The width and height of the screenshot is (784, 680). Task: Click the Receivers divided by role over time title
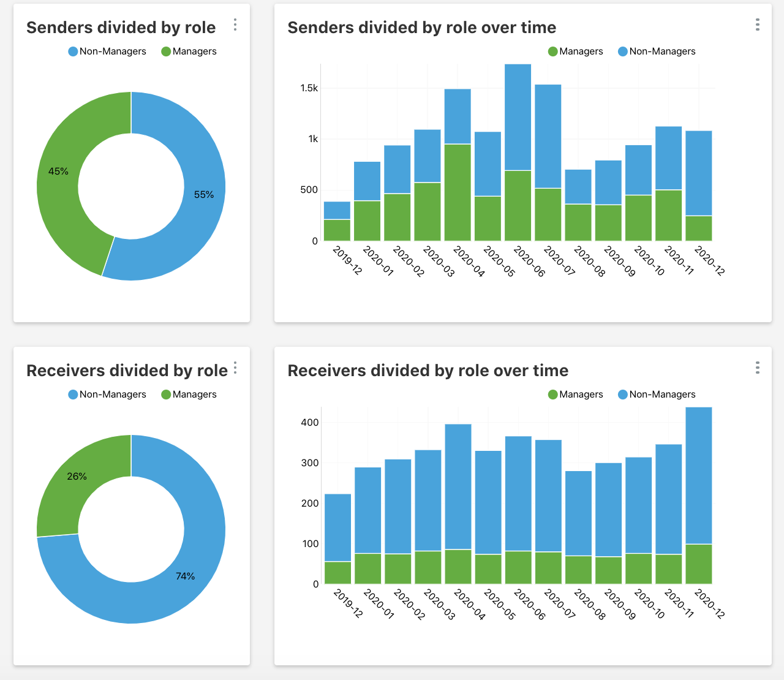click(428, 371)
